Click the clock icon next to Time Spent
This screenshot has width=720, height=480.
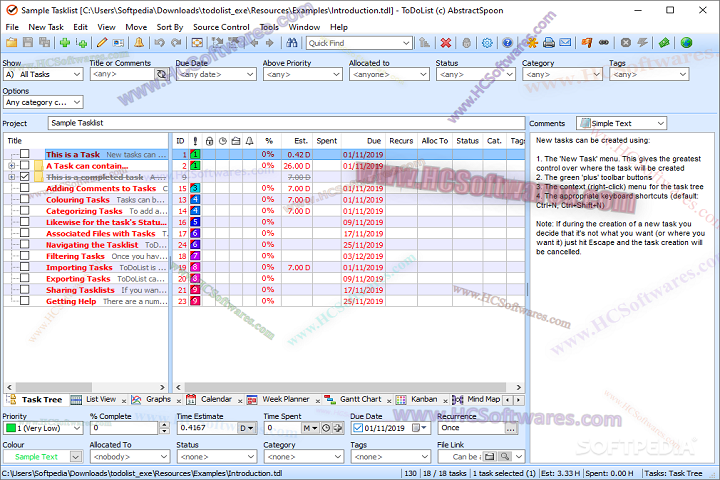point(326,428)
